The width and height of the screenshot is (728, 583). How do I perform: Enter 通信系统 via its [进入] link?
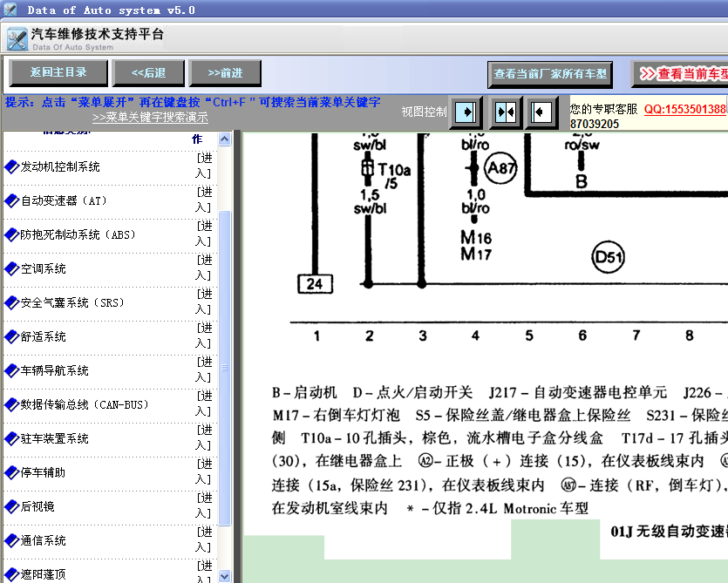tap(204, 539)
